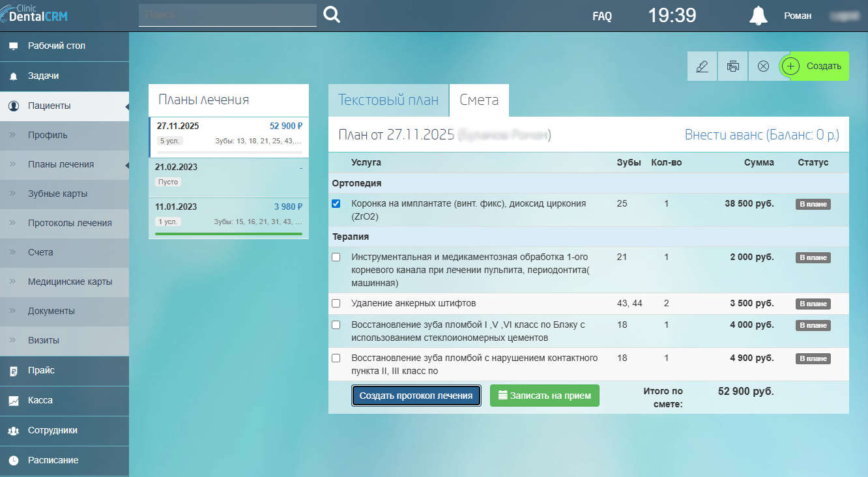Click the printer icon
Image resolution: width=868 pixels, height=477 pixels.
[733, 66]
